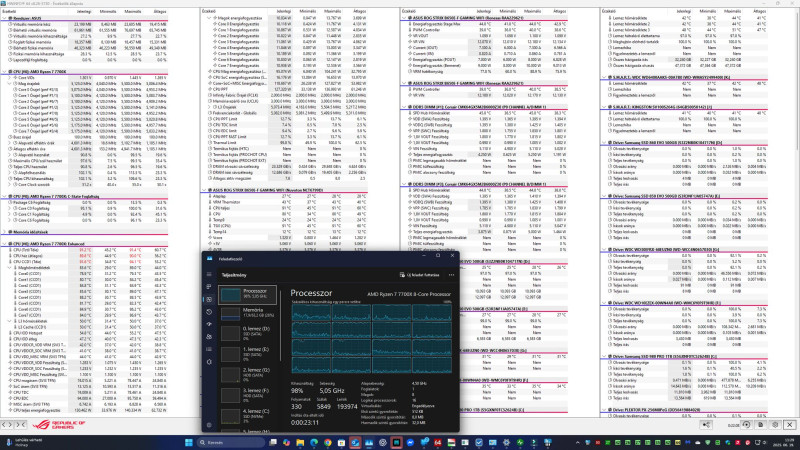Open Windows Start button on taskbar

click(x=188, y=442)
